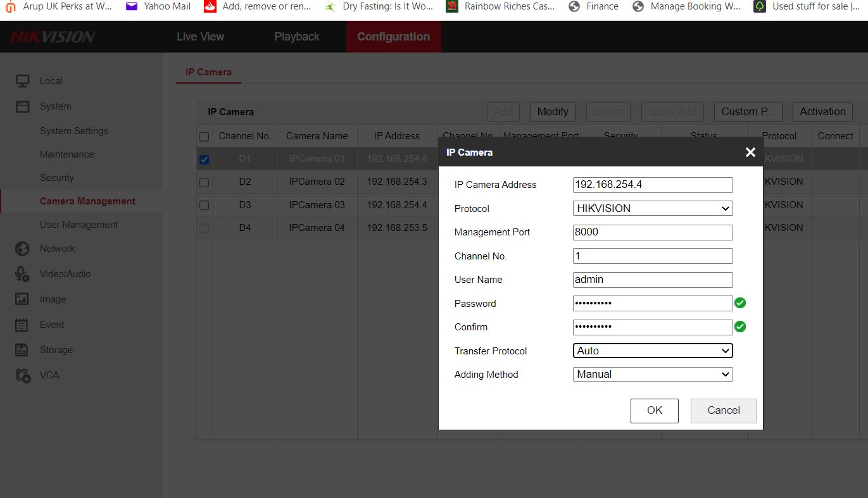Go to the Playback tab
868x498 pixels.
coord(296,37)
